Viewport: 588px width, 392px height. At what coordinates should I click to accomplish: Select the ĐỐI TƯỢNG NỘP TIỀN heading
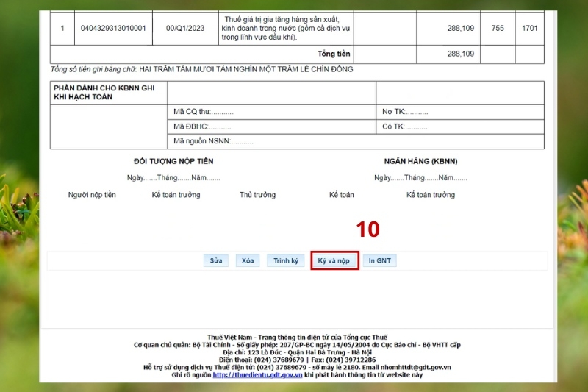pyautogui.click(x=173, y=161)
